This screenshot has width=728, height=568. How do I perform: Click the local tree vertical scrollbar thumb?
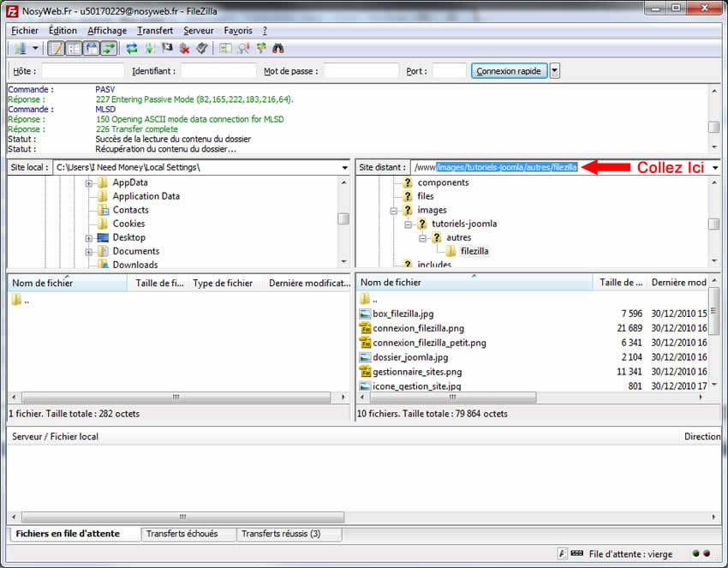tap(343, 218)
